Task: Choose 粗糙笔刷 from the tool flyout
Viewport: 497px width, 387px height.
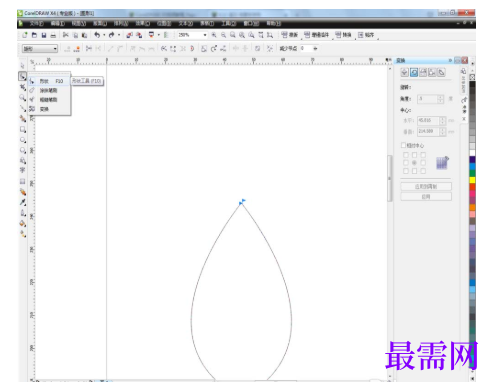Action: coord(49,100)
